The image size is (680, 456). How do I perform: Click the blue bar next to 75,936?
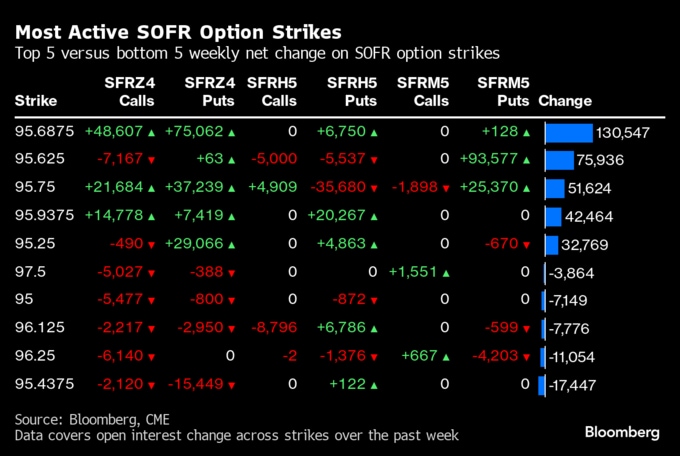tap(559, 161)
